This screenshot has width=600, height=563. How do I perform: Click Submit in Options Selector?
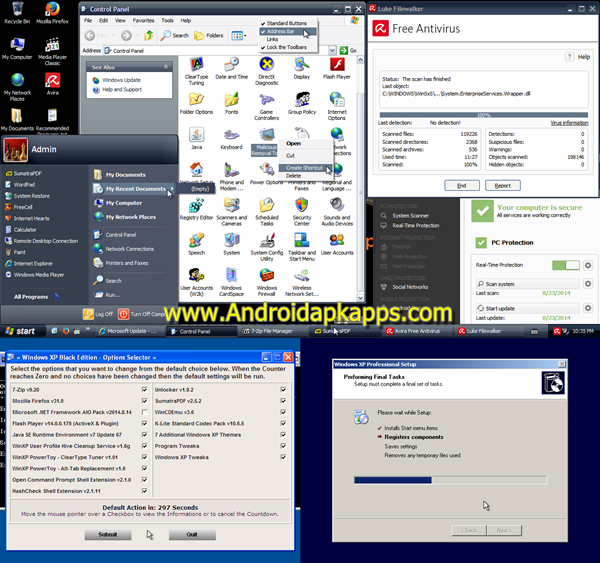108,535
